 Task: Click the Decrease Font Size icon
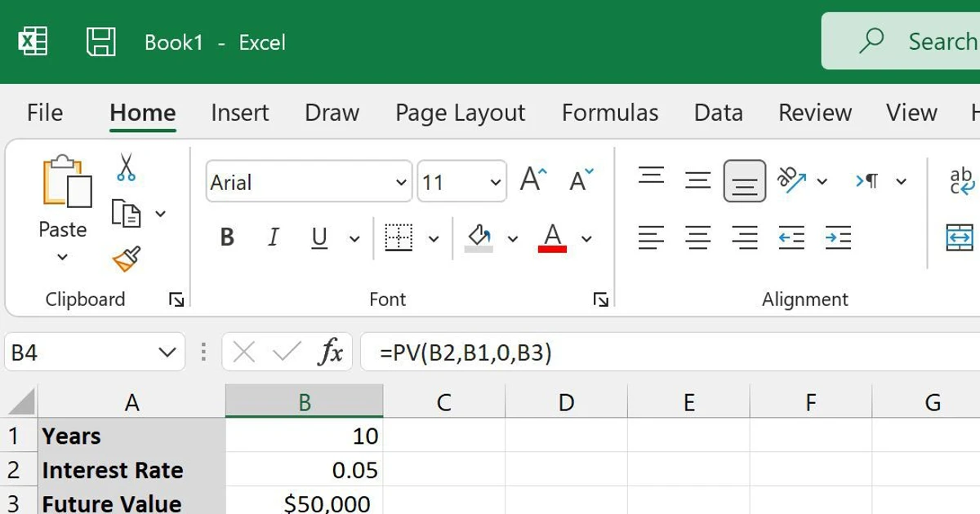coord(581,180)
